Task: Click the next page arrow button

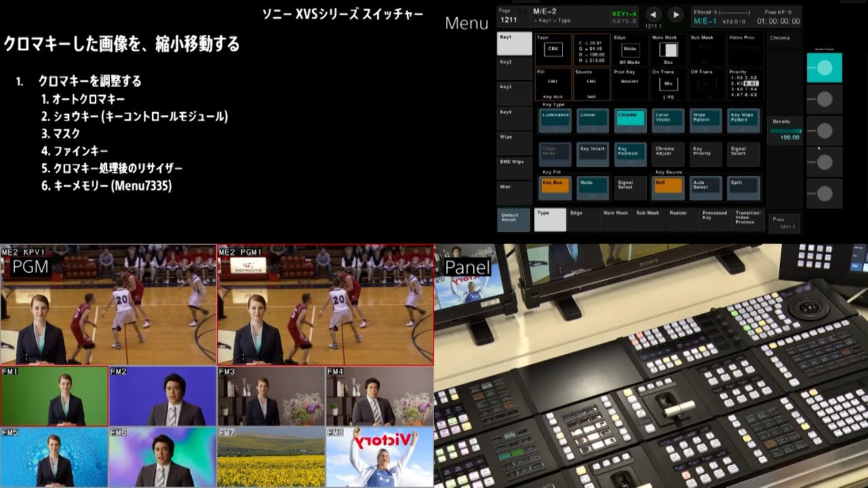Action: tap(675, 14)
